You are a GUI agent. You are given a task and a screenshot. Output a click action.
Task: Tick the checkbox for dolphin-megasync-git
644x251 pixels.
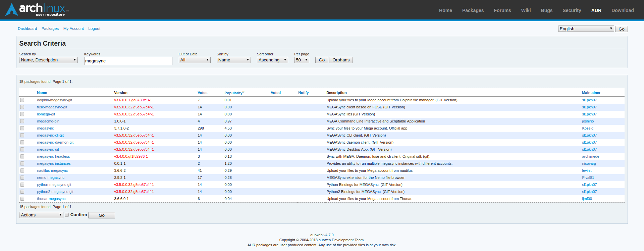[x=22, y=100]
